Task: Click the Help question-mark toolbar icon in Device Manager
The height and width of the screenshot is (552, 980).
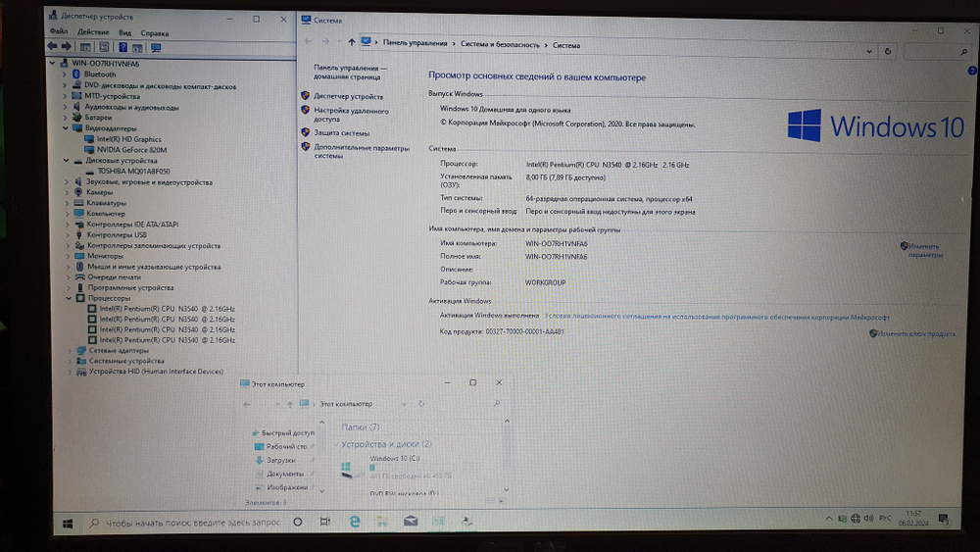Action: coord(122,47)
